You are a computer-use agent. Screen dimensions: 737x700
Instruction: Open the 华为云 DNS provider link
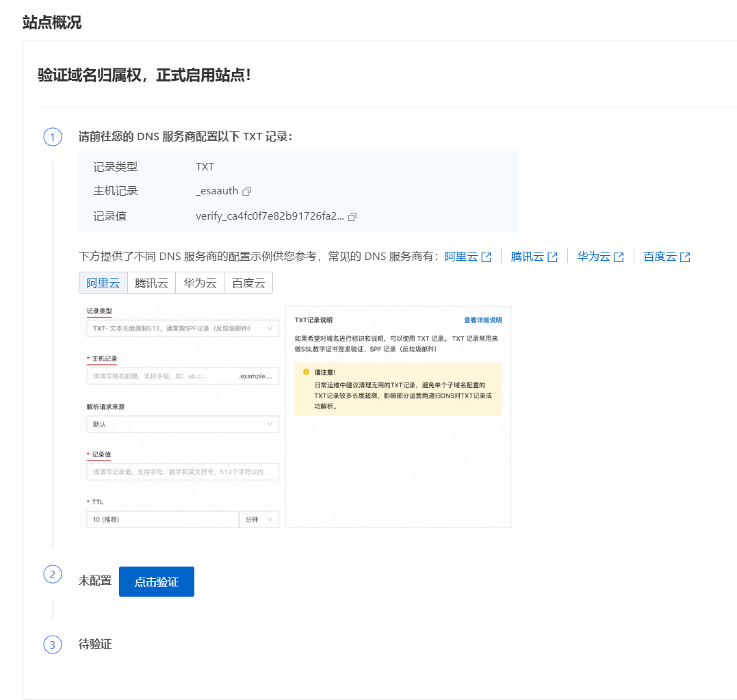(x=593, y=257)
